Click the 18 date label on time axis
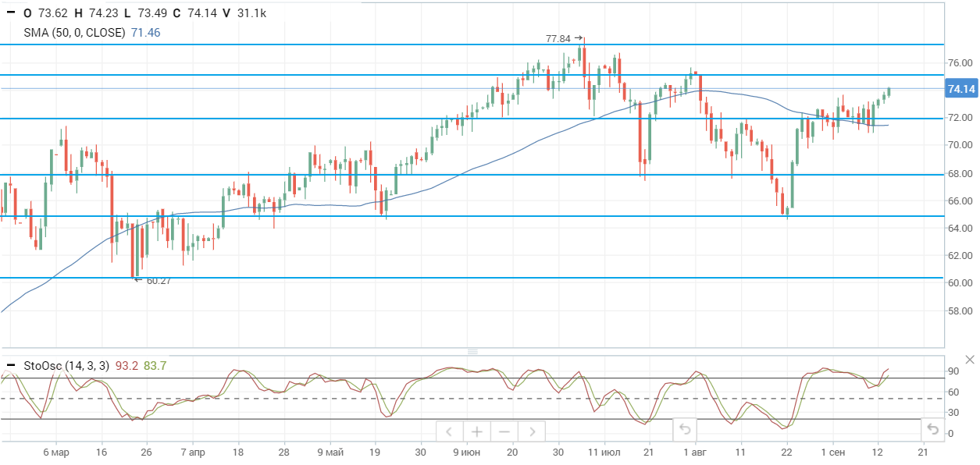The width and height of the screenshot is (980, 465). (x=238, y=453)
